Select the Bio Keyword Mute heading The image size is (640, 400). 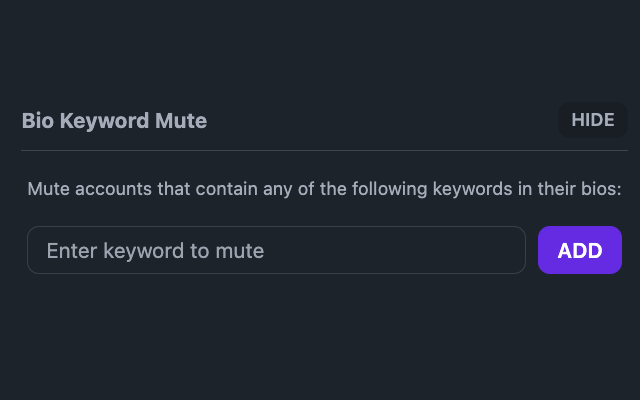pos(114,121)
